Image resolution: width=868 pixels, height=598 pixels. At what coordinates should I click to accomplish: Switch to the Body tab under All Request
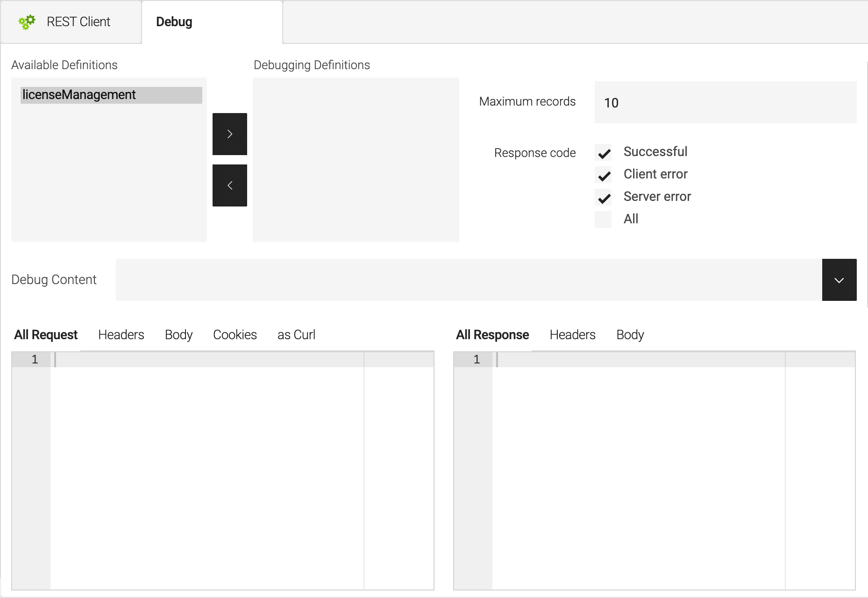coord(178,335)
